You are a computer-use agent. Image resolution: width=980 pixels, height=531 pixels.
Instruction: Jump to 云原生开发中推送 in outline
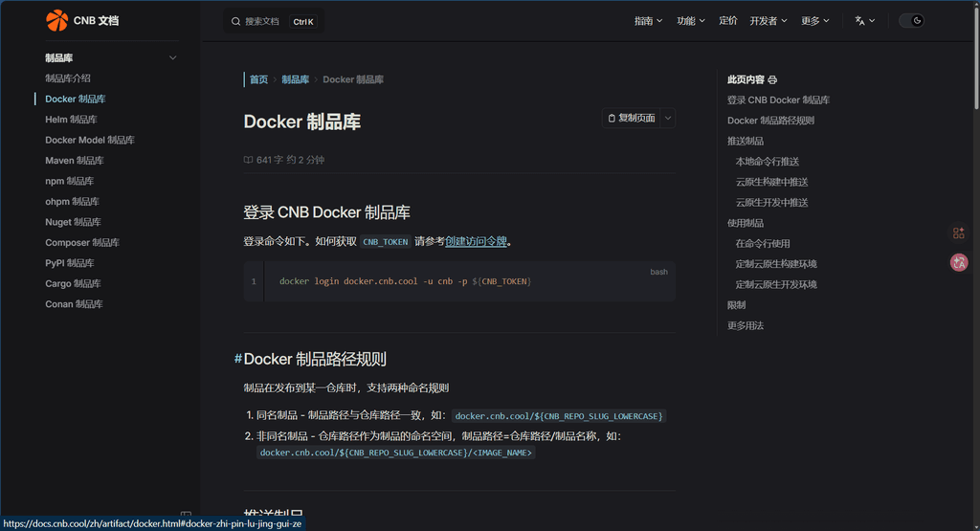click(x=772, y=203)
